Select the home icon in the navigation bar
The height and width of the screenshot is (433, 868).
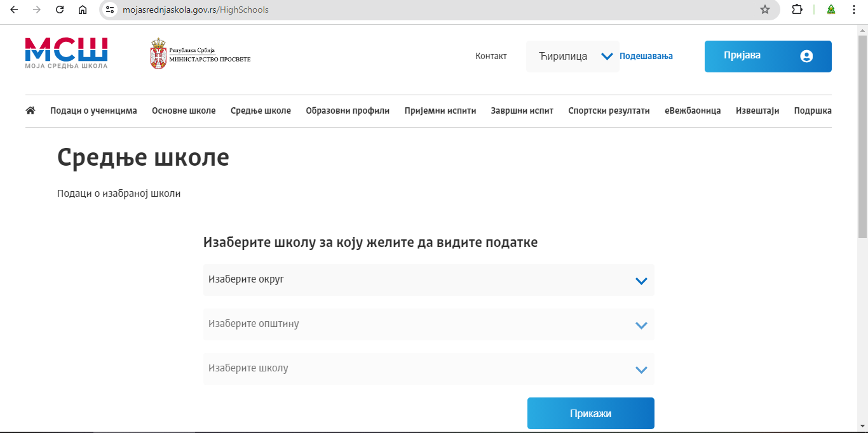coord(30,110)
